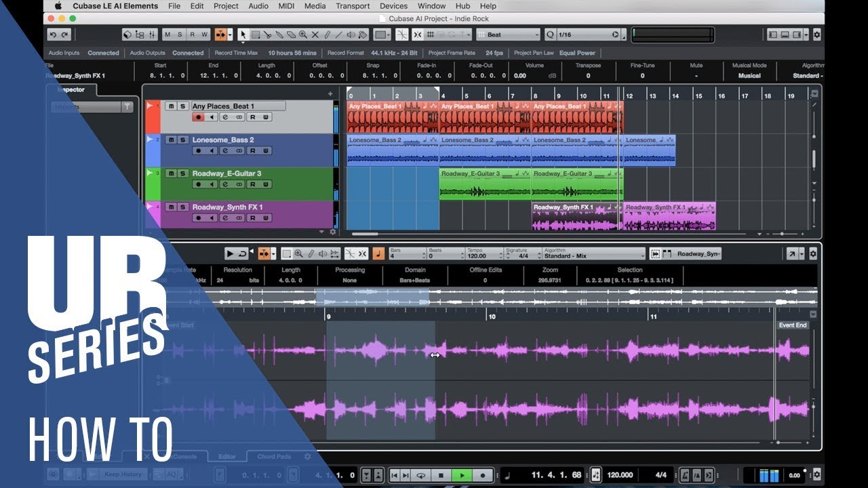Click the Open in Separate Window arrow icon
Viewport: 868px width, 488px height.
791,253
